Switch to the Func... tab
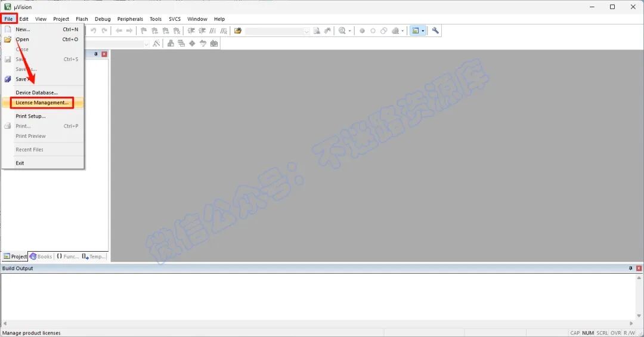The height and width of the screenshot is (337, 644). click(x=67, y=256)
